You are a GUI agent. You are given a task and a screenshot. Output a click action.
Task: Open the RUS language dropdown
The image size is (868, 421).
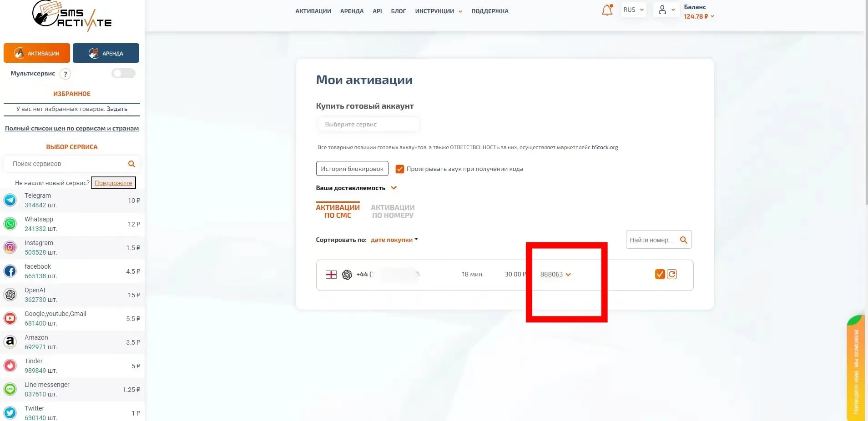(x=633, y=10)
